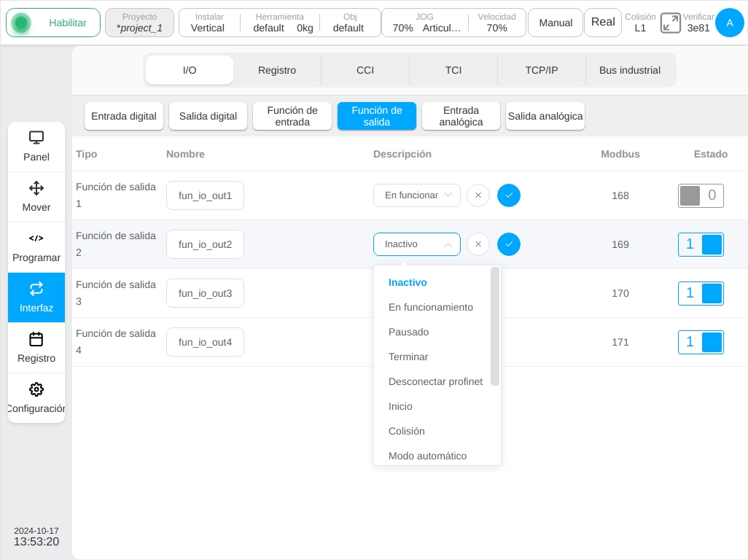Image resolution: width=748 pixels, height=560 pixels.
Task: Click the Descripción column header
Action: pos(402,154)
